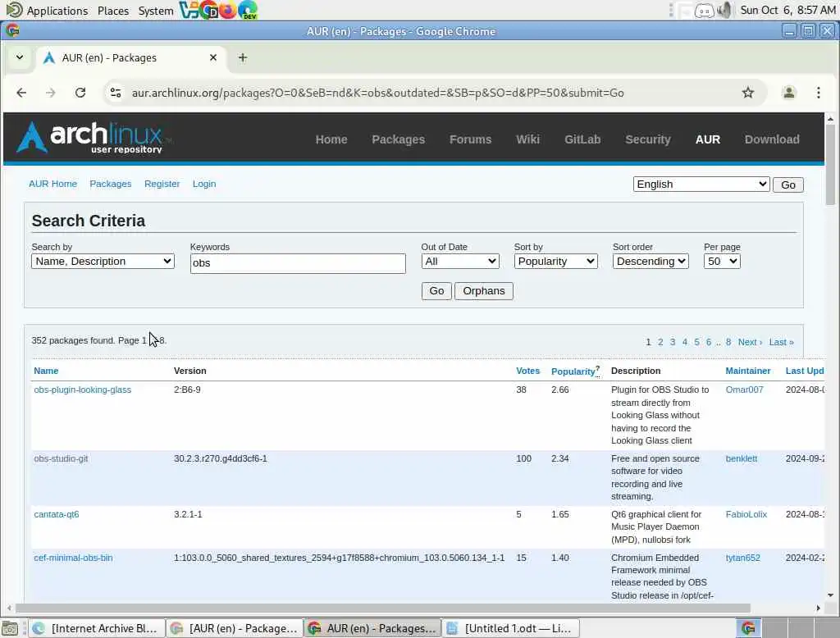
Task: Open maintainer benklett's profile
Action: 742,458
